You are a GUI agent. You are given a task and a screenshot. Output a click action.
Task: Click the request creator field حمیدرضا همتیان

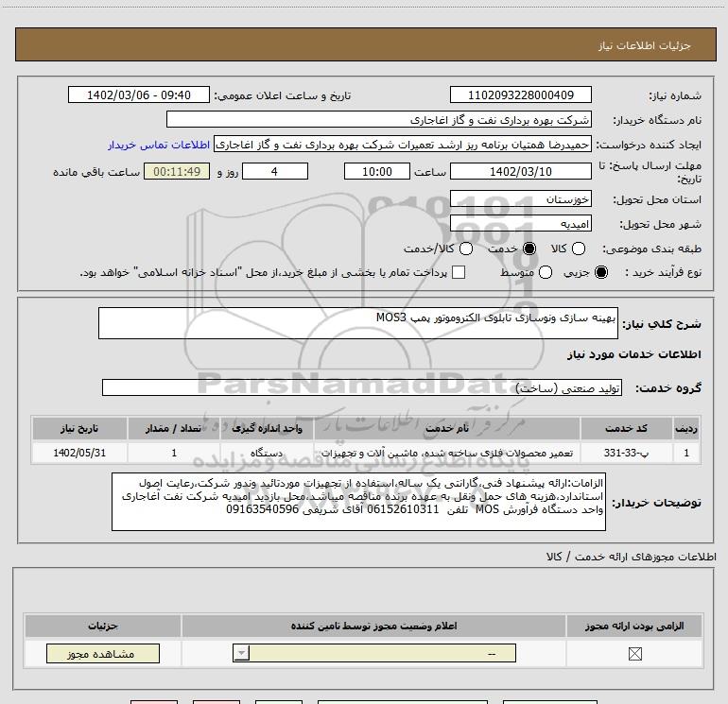coord(403,145)
